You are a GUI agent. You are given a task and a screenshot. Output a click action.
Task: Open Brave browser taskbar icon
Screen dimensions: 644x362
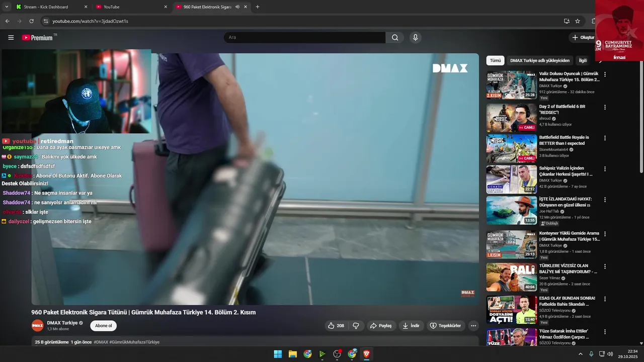pyautogui.click(x=367, y=354)
